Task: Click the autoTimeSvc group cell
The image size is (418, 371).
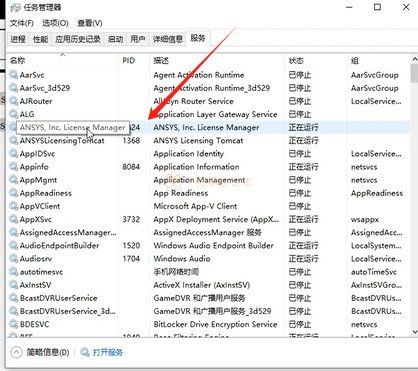Action: point(374,272)
